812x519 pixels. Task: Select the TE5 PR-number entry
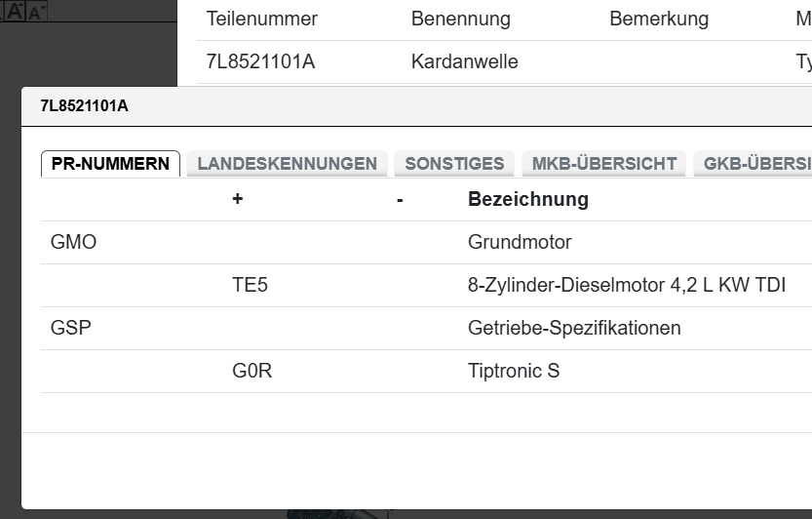click(x=250, y=286)
